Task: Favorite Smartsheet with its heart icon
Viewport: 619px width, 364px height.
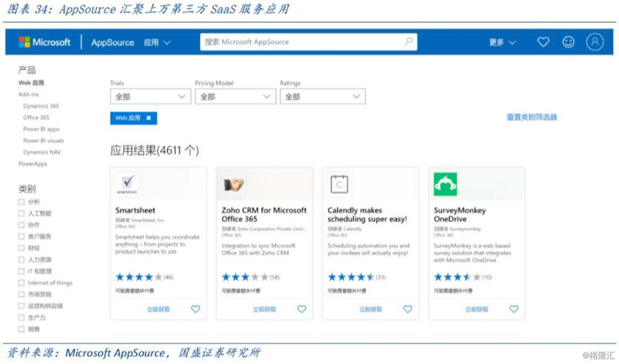Action: tap(195, 309)
